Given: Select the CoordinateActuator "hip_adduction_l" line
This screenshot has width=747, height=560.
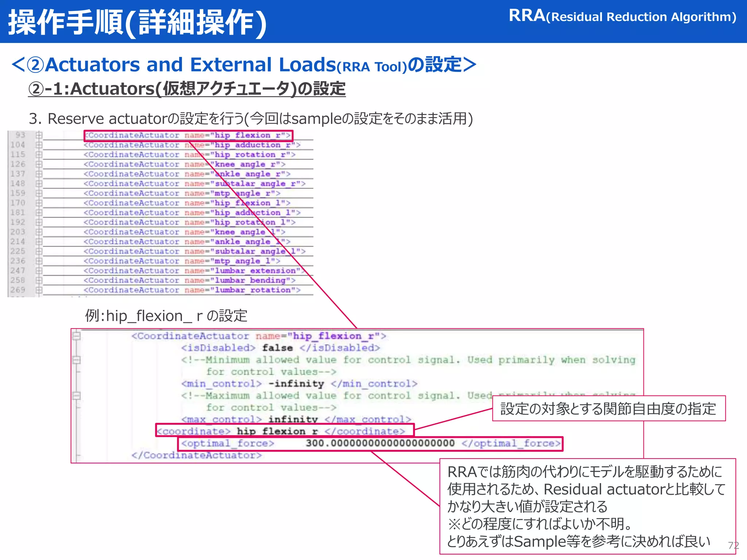Looking at the screenshot, I should 192,213.
